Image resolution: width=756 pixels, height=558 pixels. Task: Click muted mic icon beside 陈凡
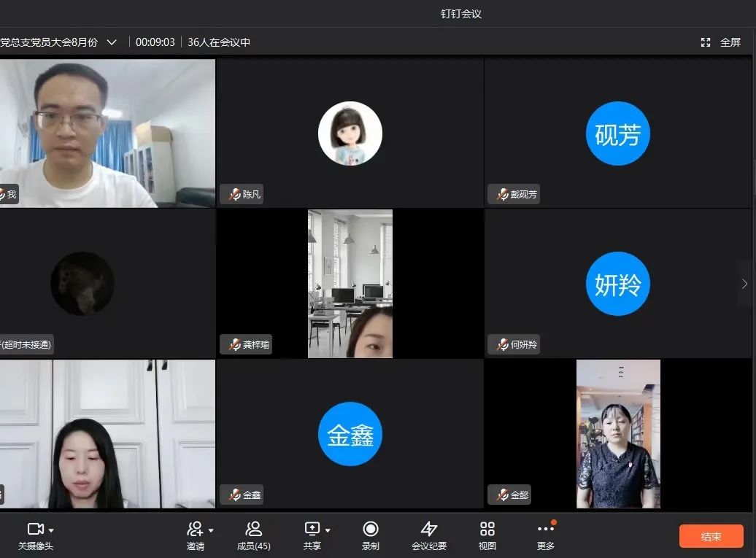(235, 194)
